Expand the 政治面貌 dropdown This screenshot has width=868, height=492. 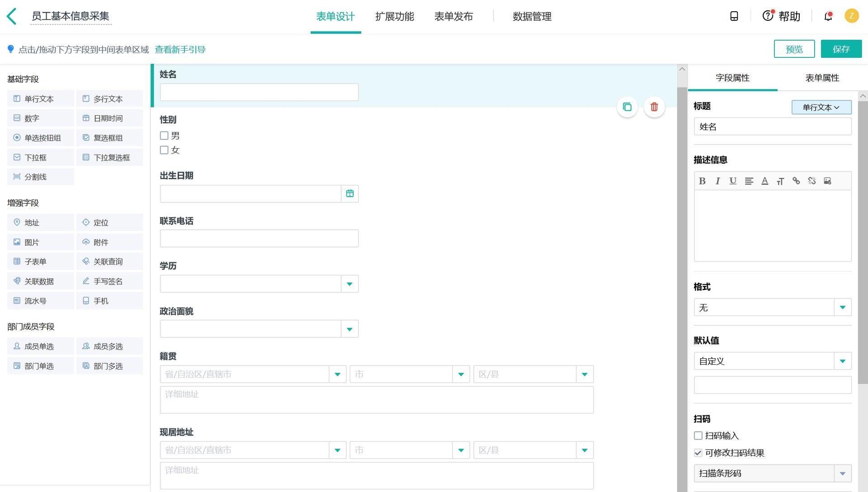pos(349,329)
